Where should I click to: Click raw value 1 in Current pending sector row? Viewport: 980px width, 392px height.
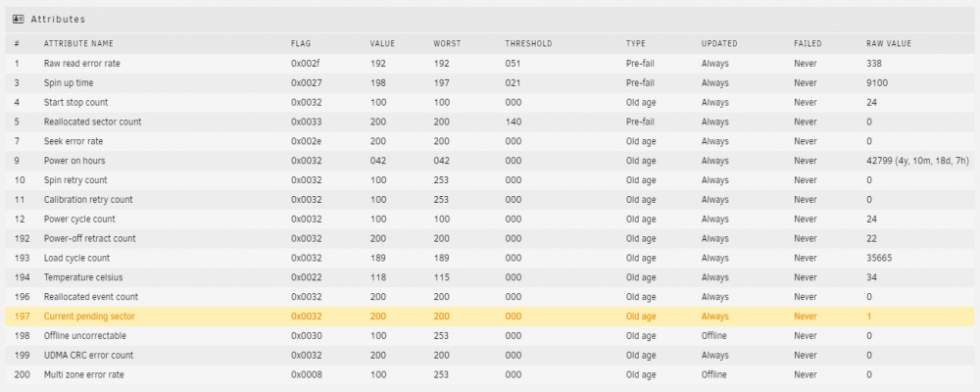868,317
